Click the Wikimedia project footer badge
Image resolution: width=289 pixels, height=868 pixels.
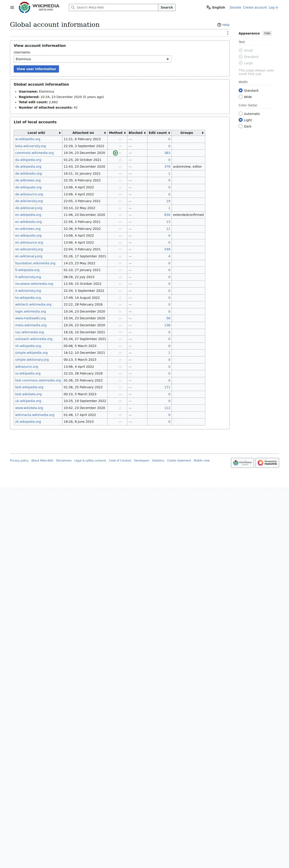(x=242, y=463)
